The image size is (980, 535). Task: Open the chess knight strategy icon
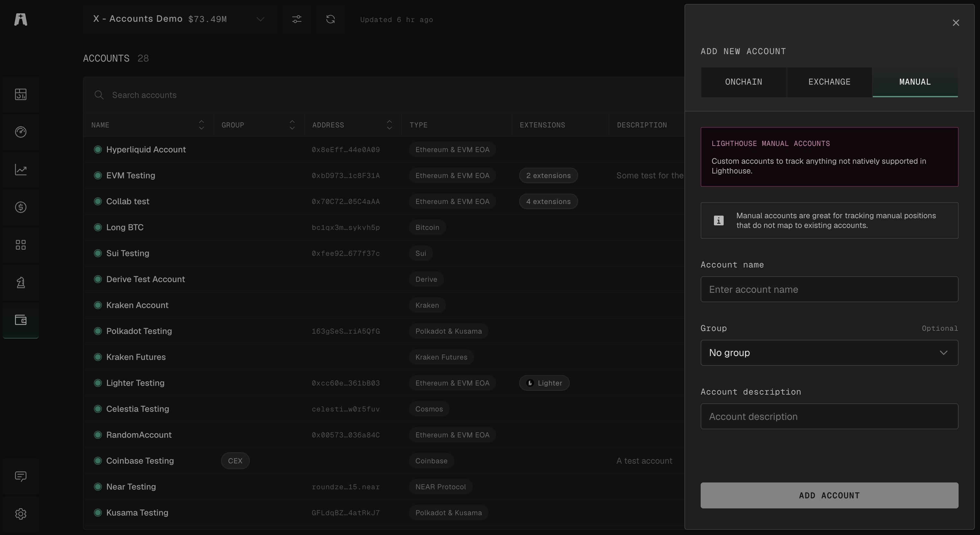click(20, 283)
